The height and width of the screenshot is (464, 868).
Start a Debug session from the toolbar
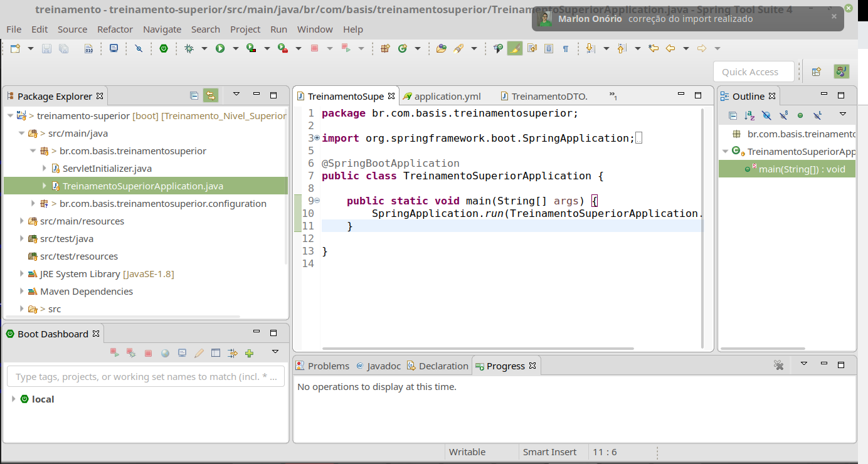point(188,48)
